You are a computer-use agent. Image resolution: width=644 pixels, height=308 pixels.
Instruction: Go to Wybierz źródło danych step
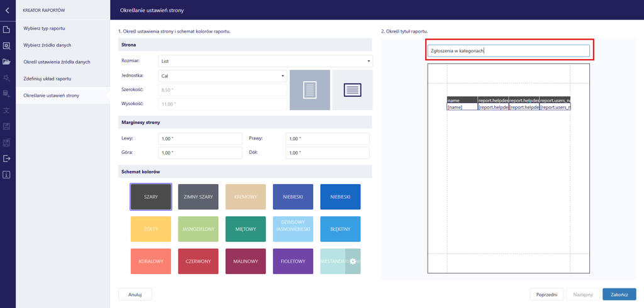point(47,45)
